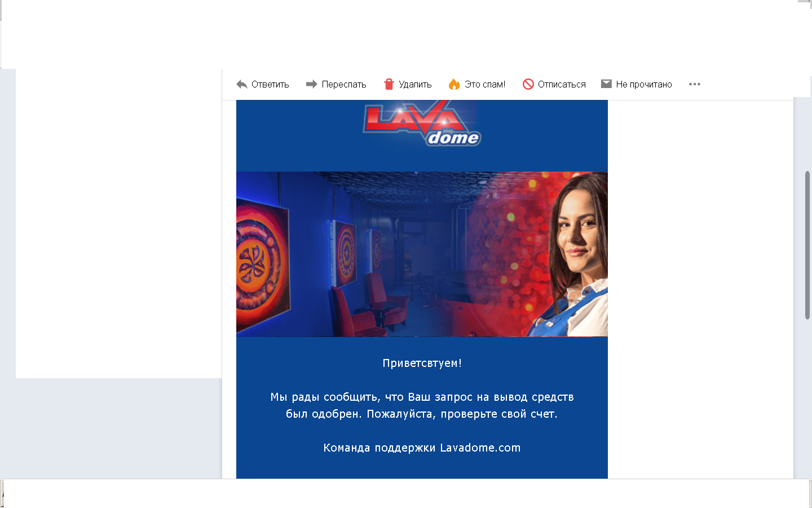Click the red trash can icon
This screenshot has width=812, height=508.
389,84
